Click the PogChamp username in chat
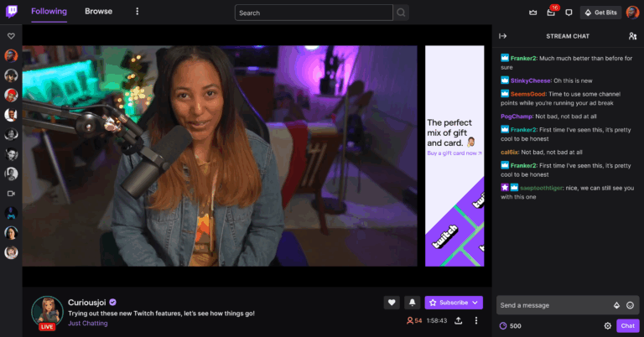This screenshot has width=644, height=337. (x=517, y=117)
